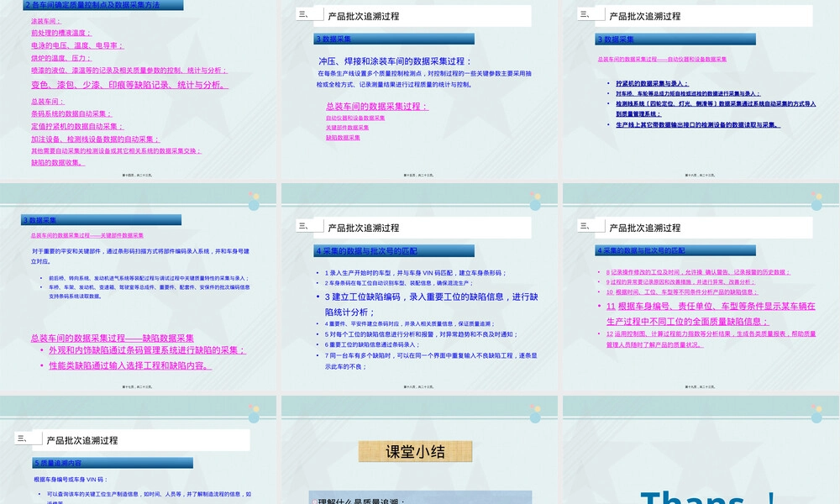
Task: Click the 检测线系统（四轮定位、灯光、侧滑等） bullet
Action: point(716,108)
